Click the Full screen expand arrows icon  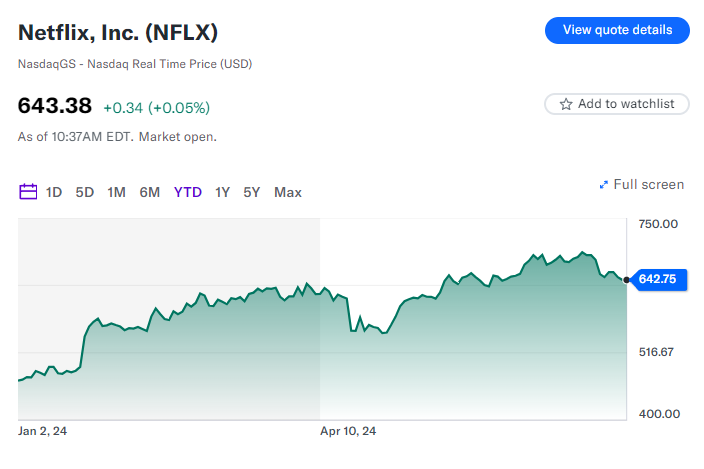604,184
